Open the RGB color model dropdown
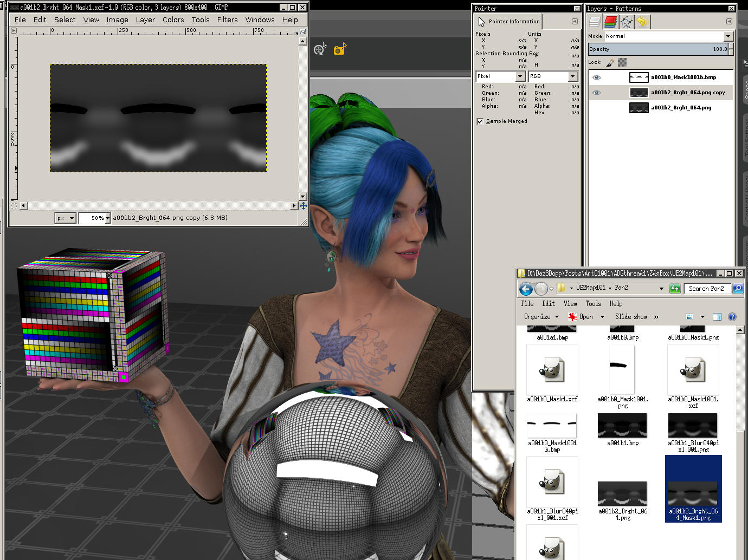Image resolution: width=748 pixels, height=560 pixels. click(x=553, y=76)
